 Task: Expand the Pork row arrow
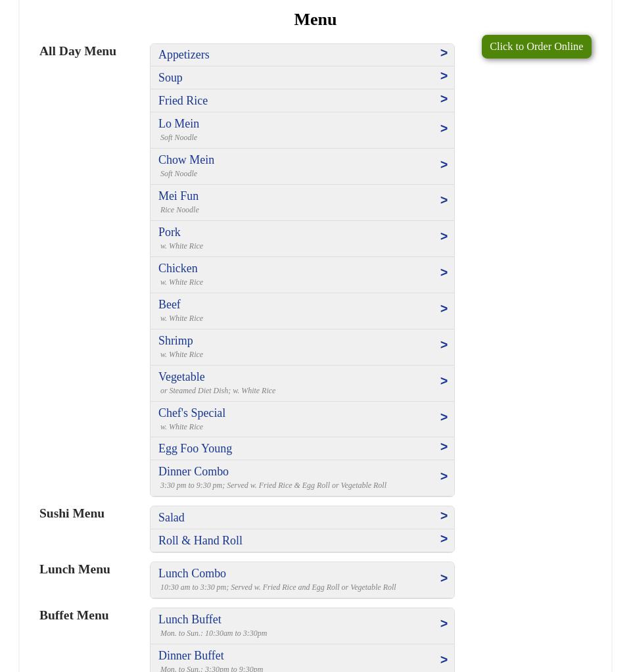pos(444,237)
